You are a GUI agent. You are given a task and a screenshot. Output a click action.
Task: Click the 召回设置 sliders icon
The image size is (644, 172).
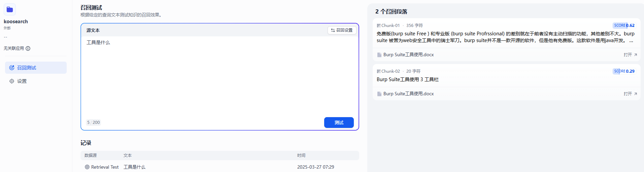click(333, 30)
